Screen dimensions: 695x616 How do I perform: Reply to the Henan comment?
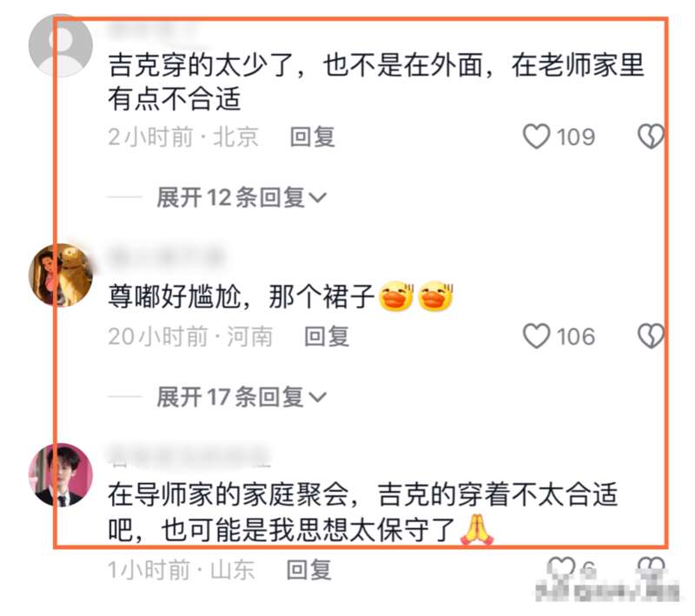point(327,336)
